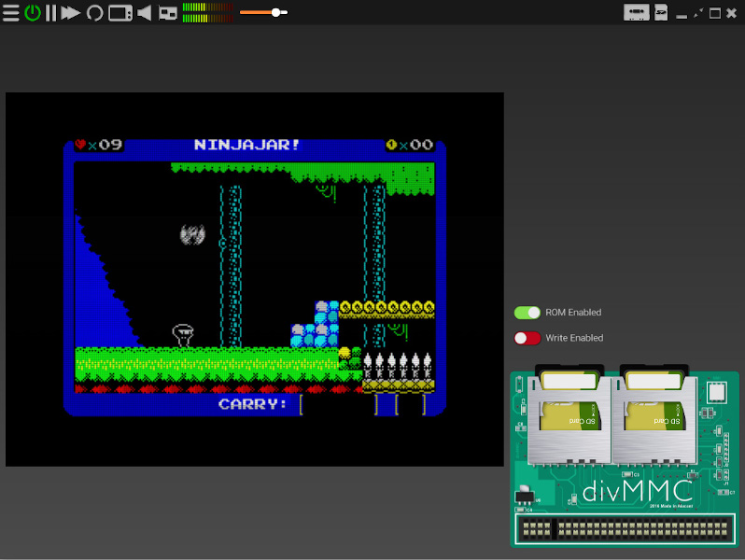The width and height of the screenshot is (745, 560).
Task: Click the green power button
Action: tap(33, 13)
